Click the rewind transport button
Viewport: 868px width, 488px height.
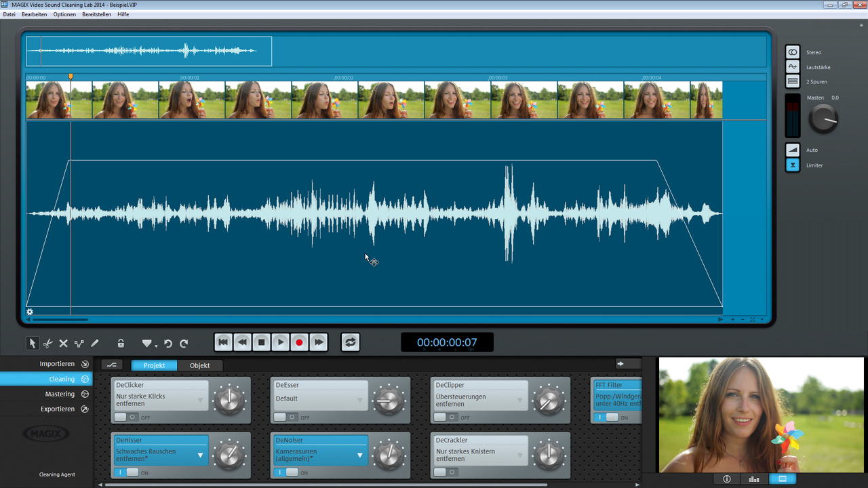[x=242, y=342]
